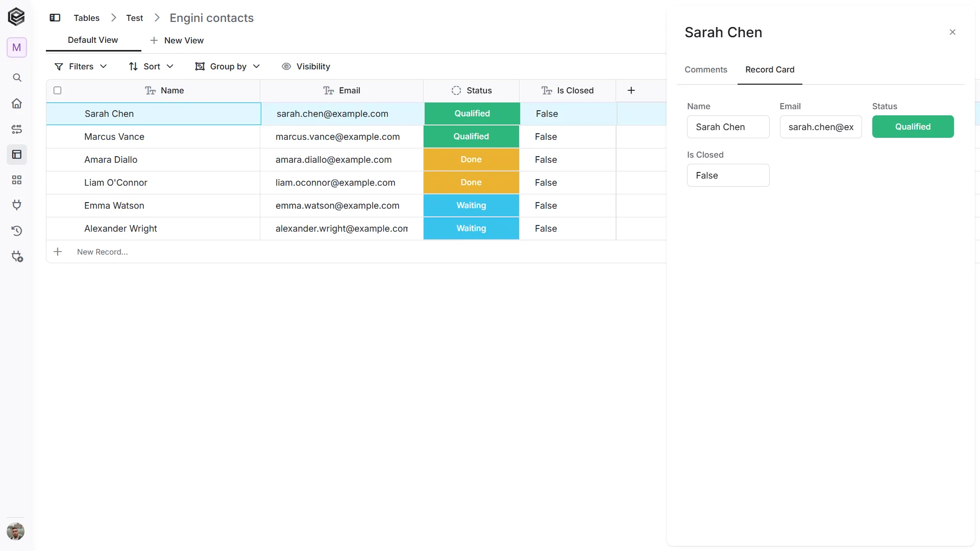Viewport: 980px width, 551px height.
Task: Open the workflows icon in sidebar
Action: [x=17, y=129]
